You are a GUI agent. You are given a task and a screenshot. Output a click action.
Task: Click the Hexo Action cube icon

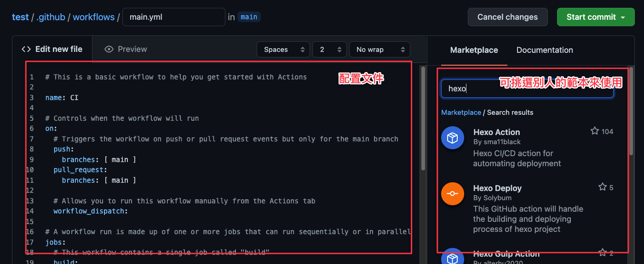453,138
